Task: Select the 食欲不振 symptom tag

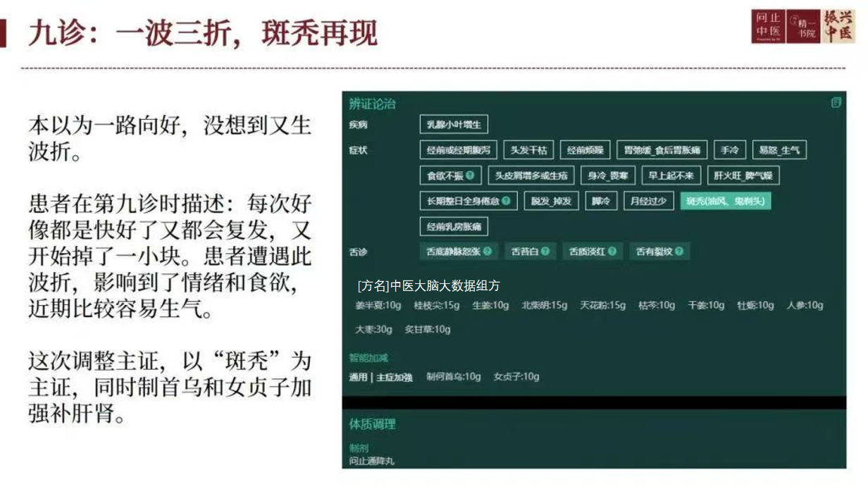Action: (449, 175)
